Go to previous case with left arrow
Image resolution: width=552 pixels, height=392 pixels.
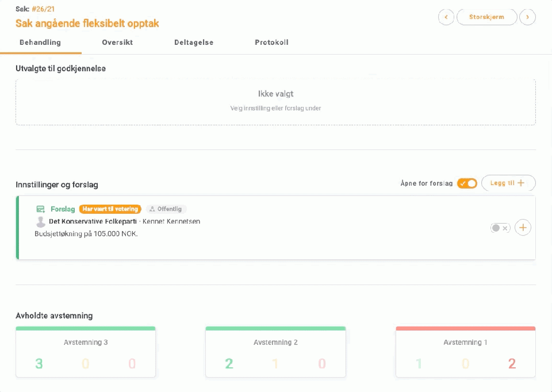[x=446, y=17]
